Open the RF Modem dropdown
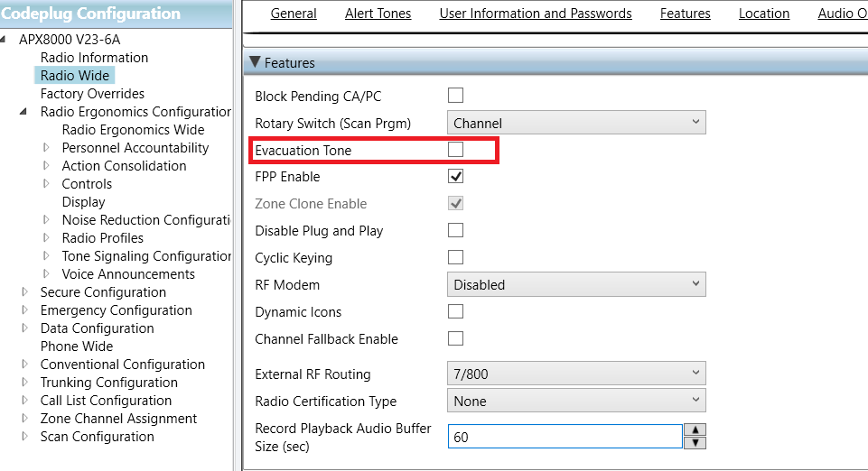 (576, 284)
